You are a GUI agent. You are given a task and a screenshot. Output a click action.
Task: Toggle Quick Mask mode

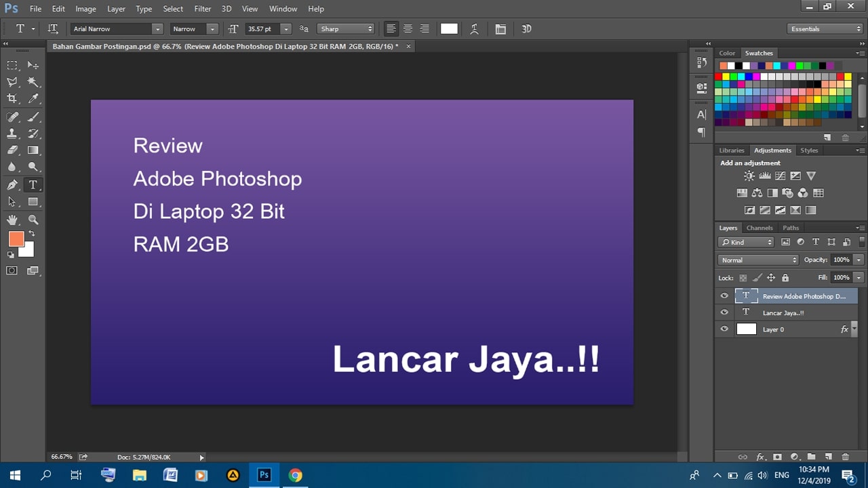click(x=12, y=270)
